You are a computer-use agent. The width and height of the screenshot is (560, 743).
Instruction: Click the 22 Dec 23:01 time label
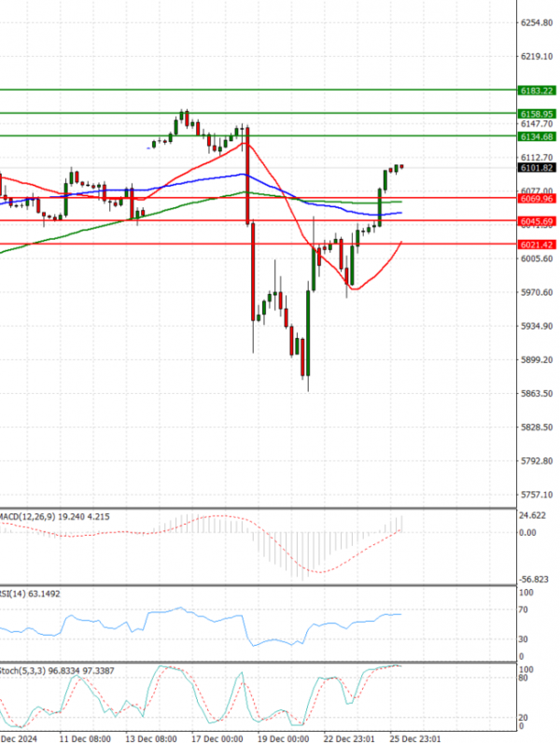coord(349,738)
